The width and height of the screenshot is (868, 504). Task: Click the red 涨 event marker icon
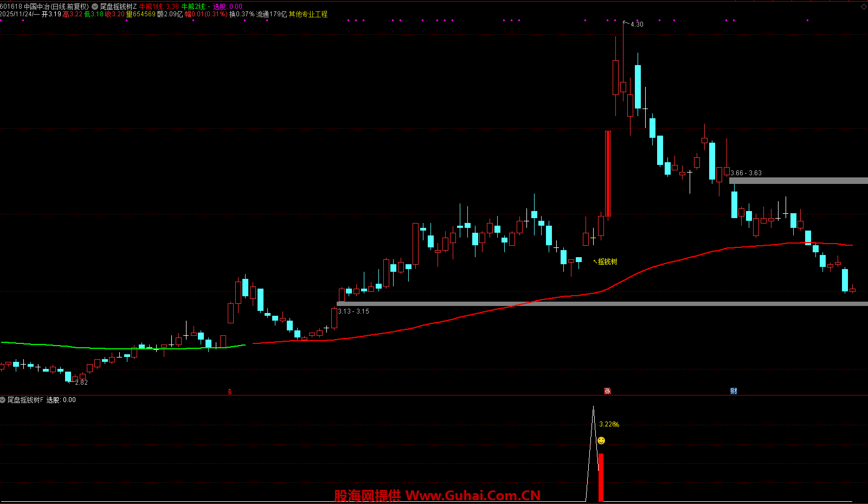click(607, 391)
